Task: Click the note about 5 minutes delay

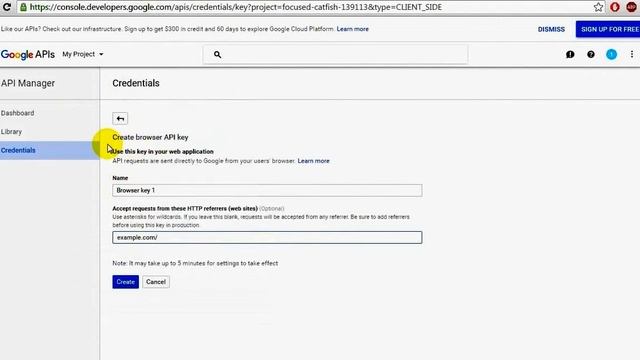Action: tap(195, 263)
